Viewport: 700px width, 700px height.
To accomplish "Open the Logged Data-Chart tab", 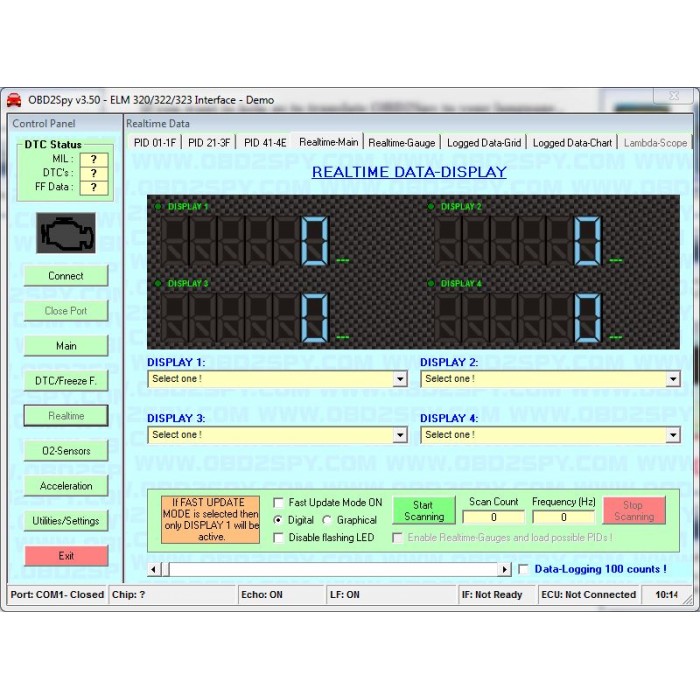I will click(572, 143).
